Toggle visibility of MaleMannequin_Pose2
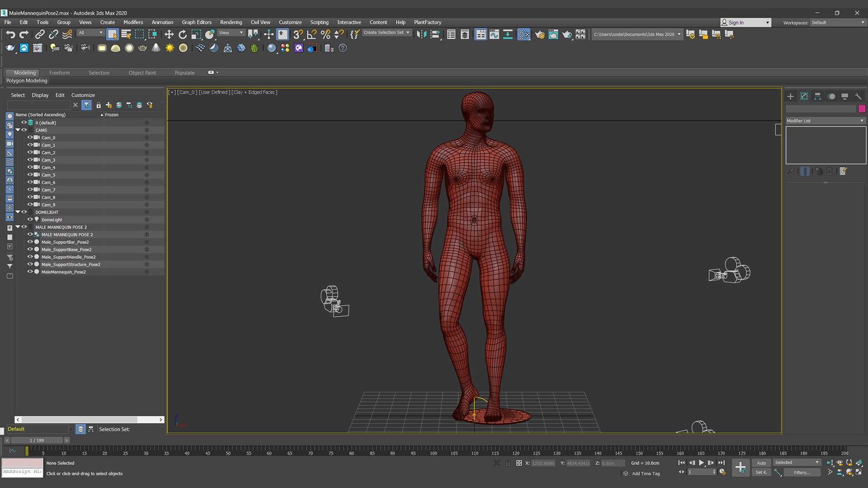The width and height of the screenshot is (868, 488). pos(30,272)
